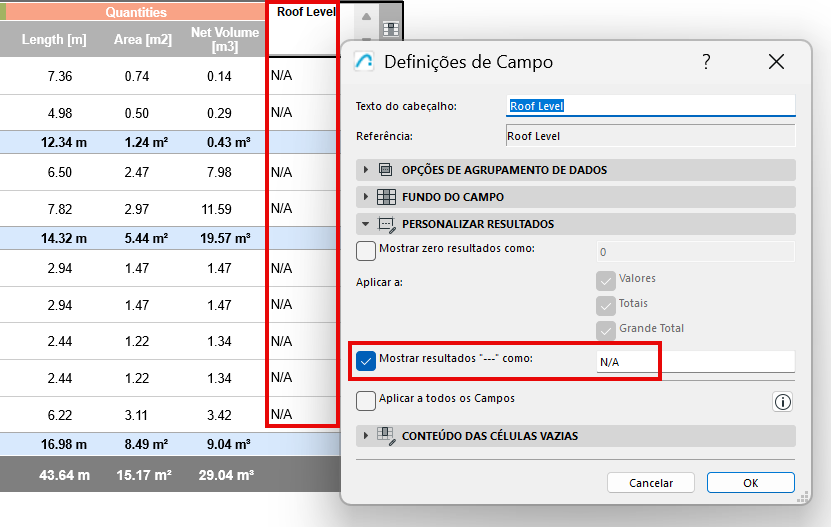Screen dimensions: 831x527
Task: Click the scroll up arrow above dialog
Action: [x=366, y=19]
